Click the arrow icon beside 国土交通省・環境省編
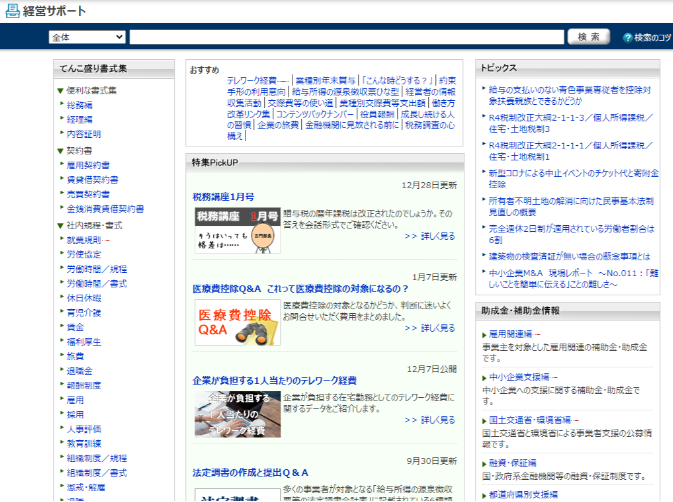Screen dimensions: 673x502 (575, 419)
